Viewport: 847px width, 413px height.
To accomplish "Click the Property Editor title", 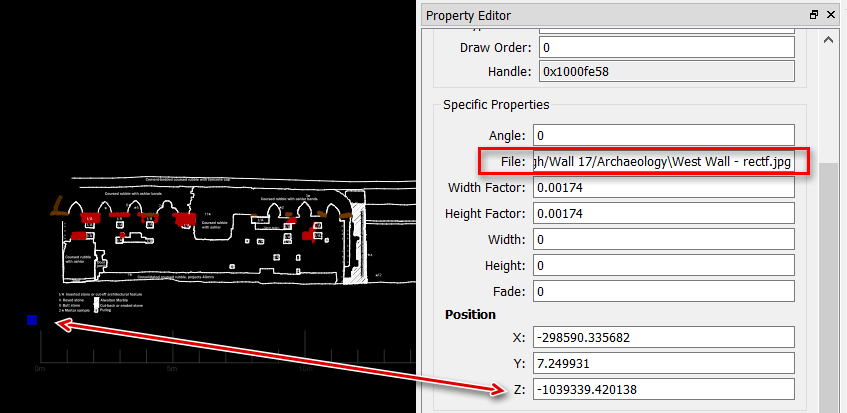I will (x=468, y=16).
